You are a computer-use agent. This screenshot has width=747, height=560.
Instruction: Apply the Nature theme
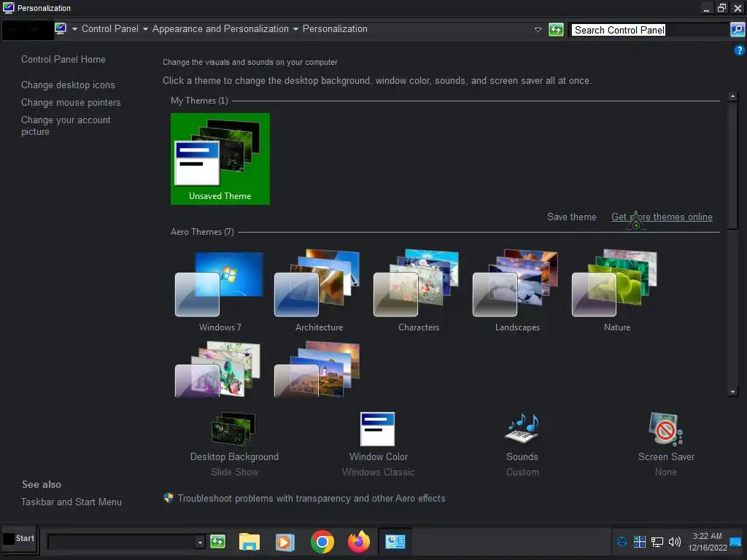(x=616, y=290)
